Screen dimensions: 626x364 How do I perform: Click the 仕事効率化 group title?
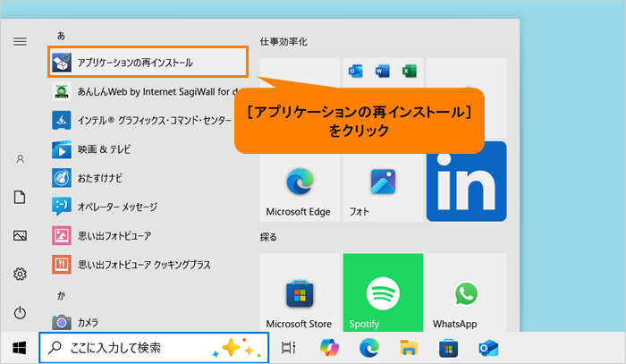tap(283, 41)
